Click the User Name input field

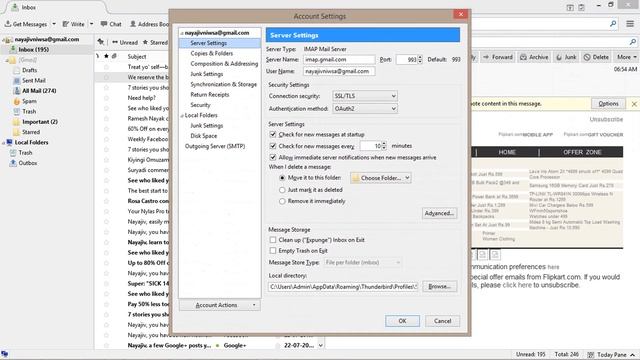(339, 71)
